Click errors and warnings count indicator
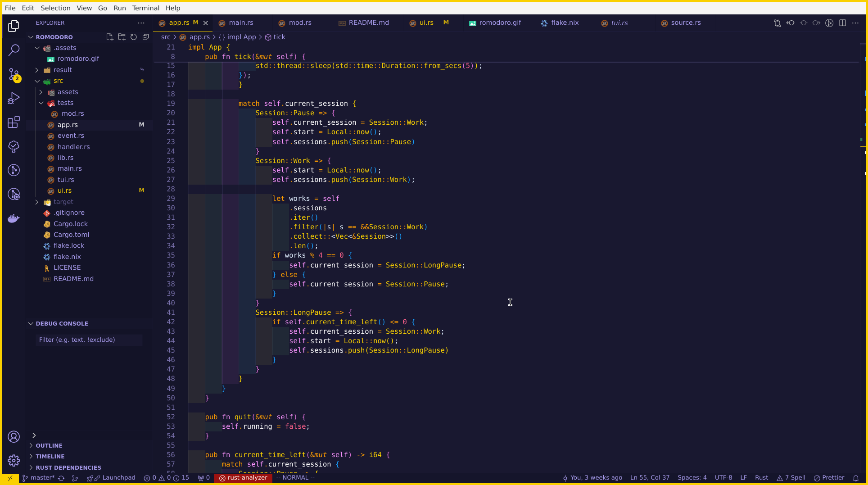The image size is (868, 485). click(166, 478)
